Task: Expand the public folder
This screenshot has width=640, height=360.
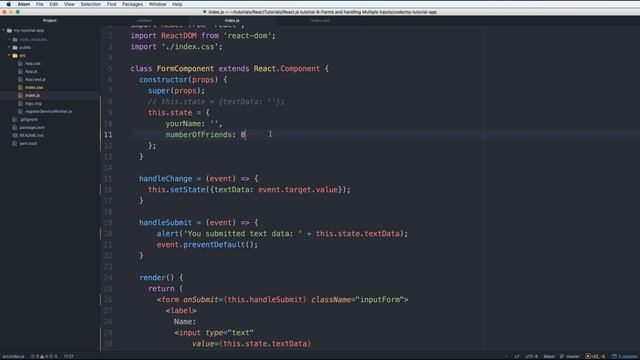Action: click(x=9, y=47)
